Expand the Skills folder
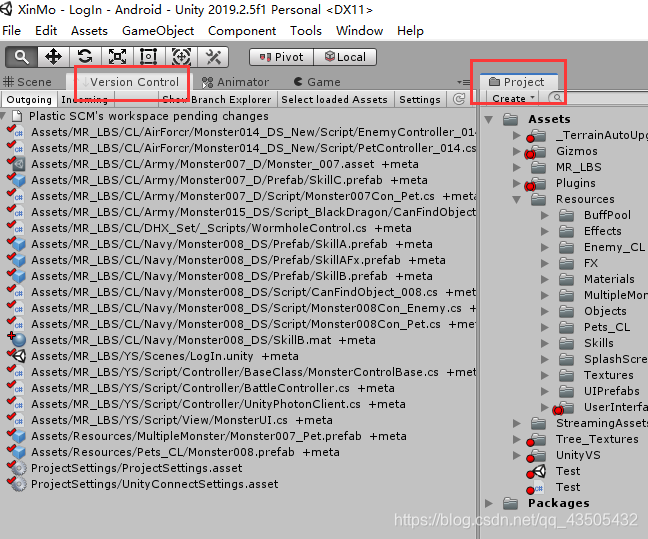Screen dimensions: 648x539 545,343
